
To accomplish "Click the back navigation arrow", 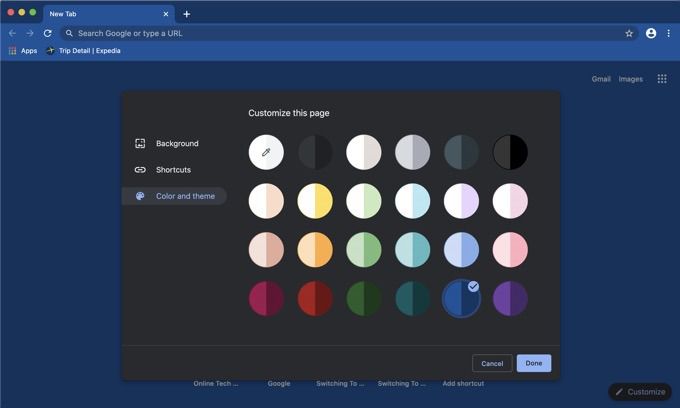I will pyautogui.click(x=12, y=33).
